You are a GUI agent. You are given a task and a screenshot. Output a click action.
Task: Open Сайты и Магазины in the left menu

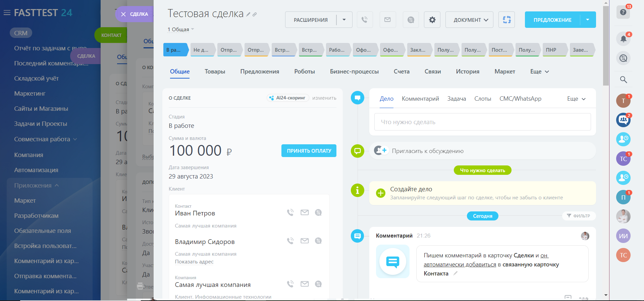coord(41,109)
